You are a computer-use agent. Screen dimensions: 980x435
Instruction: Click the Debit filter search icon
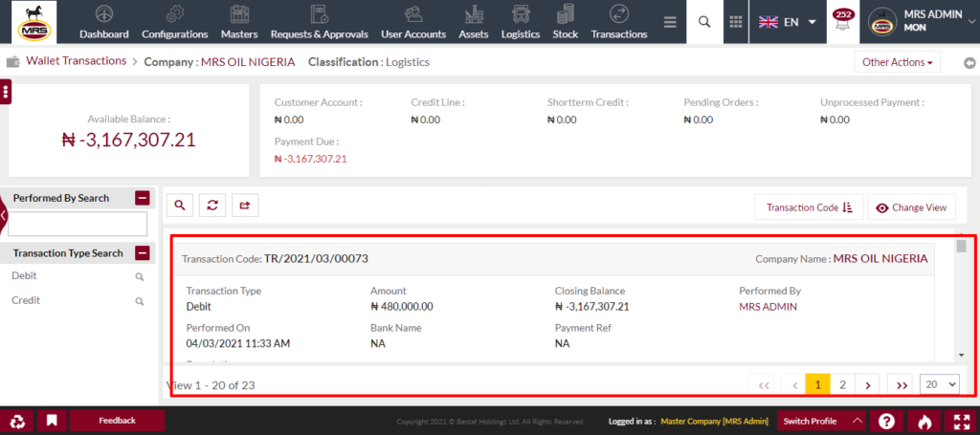click(140, 276)
